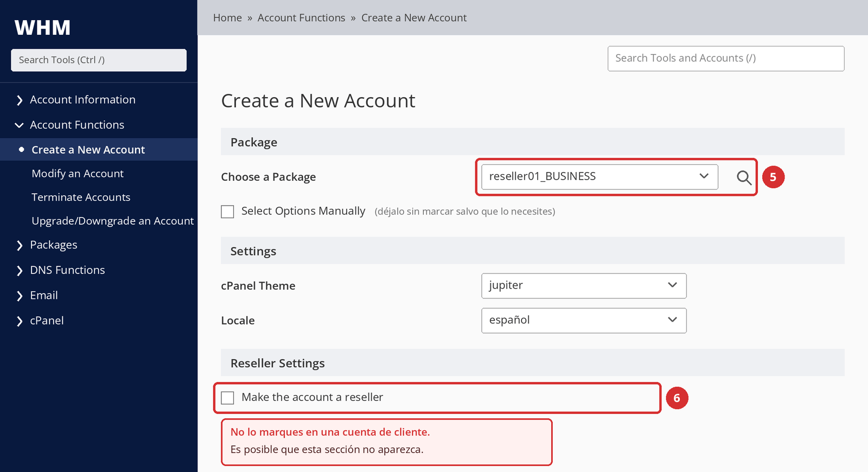Expand the DNS Functions chevron
This screenshot has height=472, width=868.
(20, 270)
